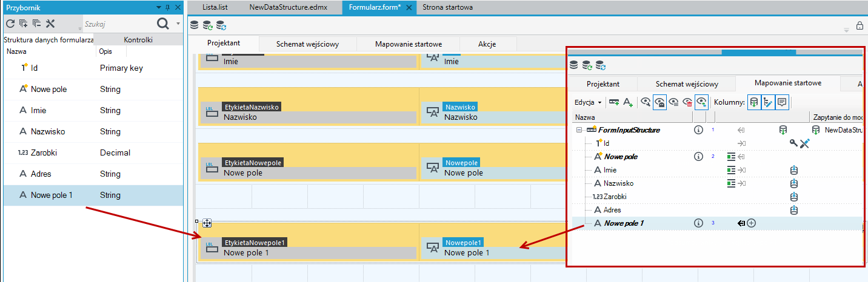Click the database icon on mapping Zarobki row
This screenshot has height=282, width=868.
tap(794, 196)
